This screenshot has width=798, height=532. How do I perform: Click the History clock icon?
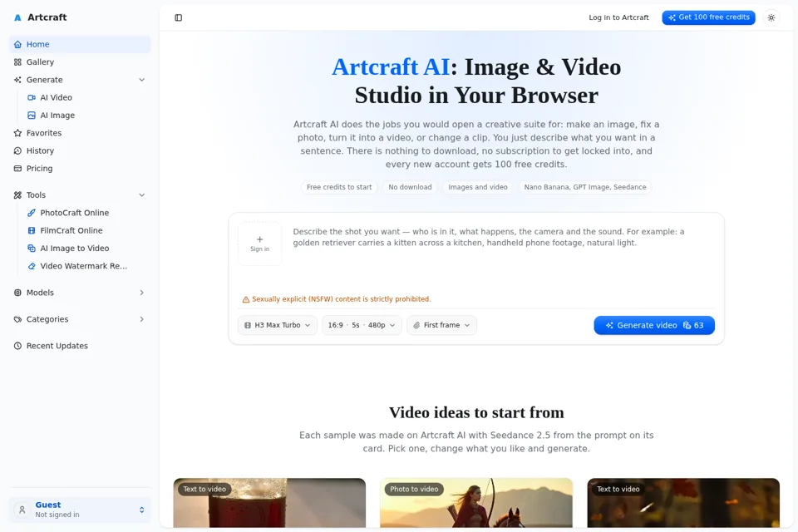tap(17, 150)
